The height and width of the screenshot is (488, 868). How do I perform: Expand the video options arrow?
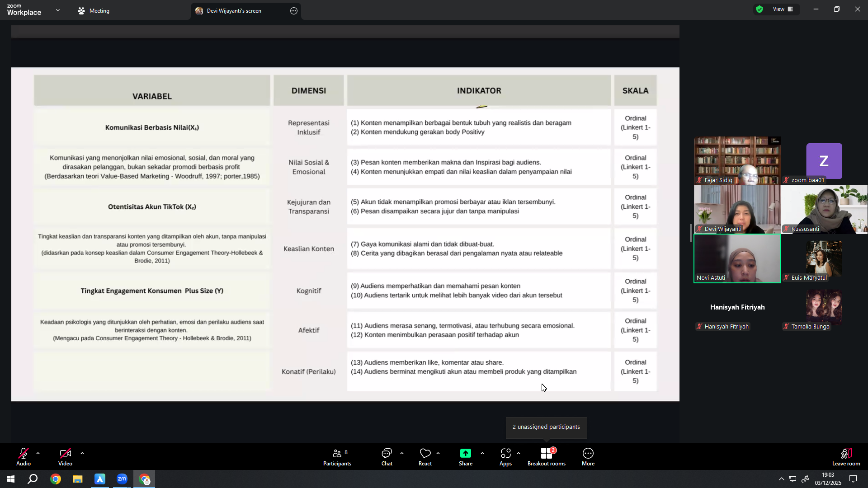(82, 453)
